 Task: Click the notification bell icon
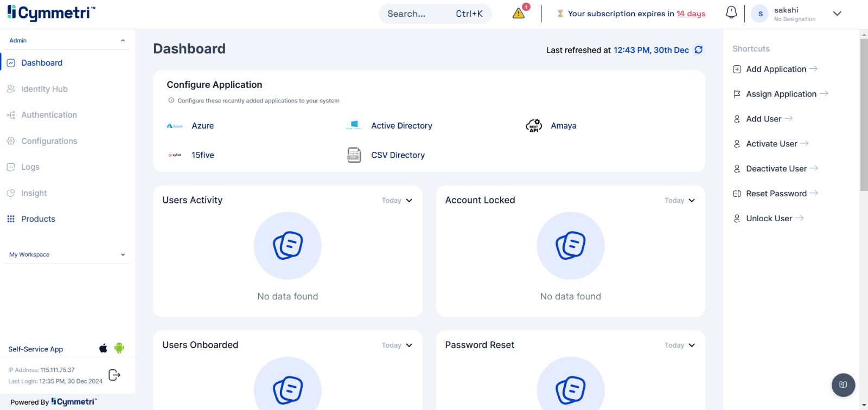(731, 12)
